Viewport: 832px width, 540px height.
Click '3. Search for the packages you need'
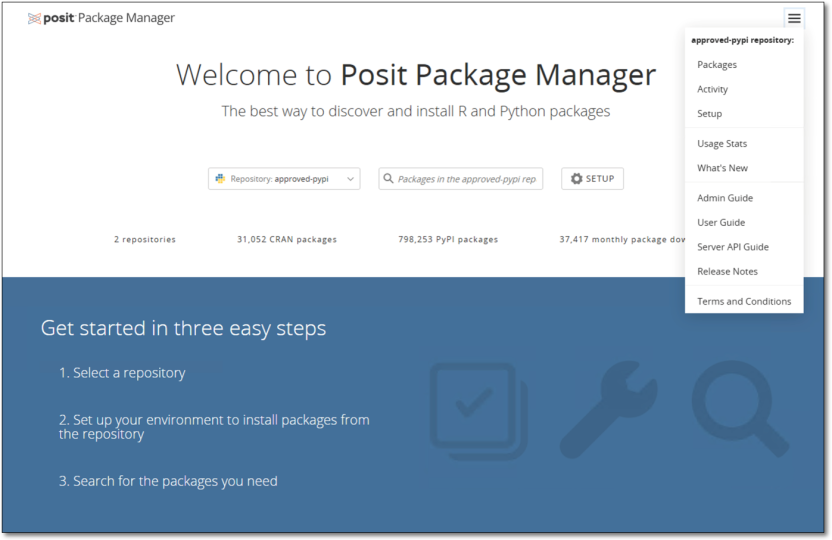168,481
